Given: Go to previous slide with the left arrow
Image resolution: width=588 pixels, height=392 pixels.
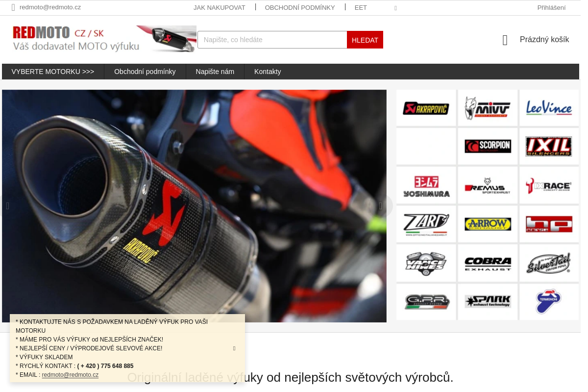Looking at the screenshot, I should point(8,206).
